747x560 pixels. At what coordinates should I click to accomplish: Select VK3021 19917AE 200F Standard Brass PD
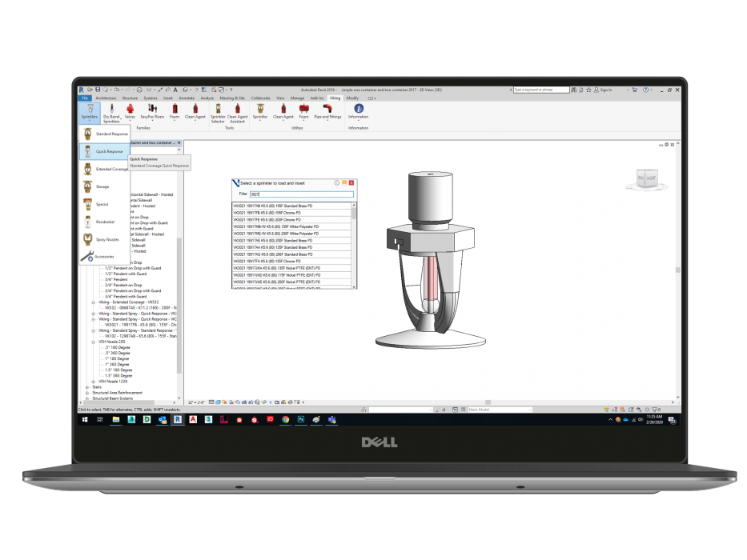click(291, 241)
